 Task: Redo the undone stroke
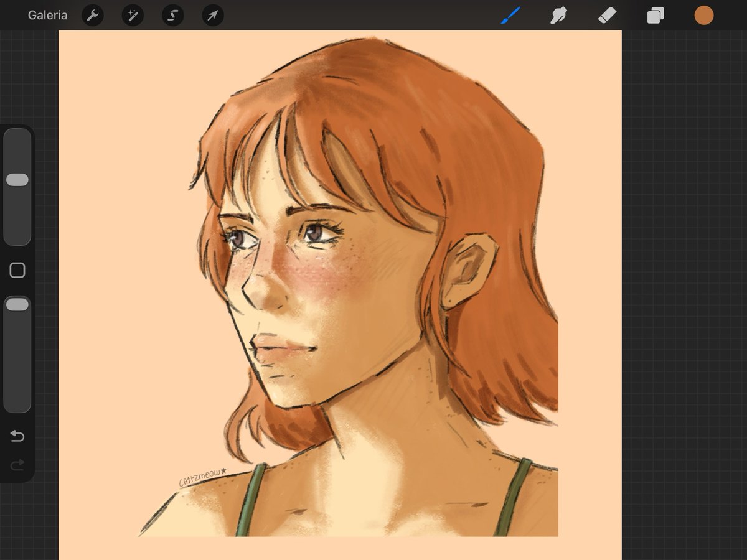(17, 464)
